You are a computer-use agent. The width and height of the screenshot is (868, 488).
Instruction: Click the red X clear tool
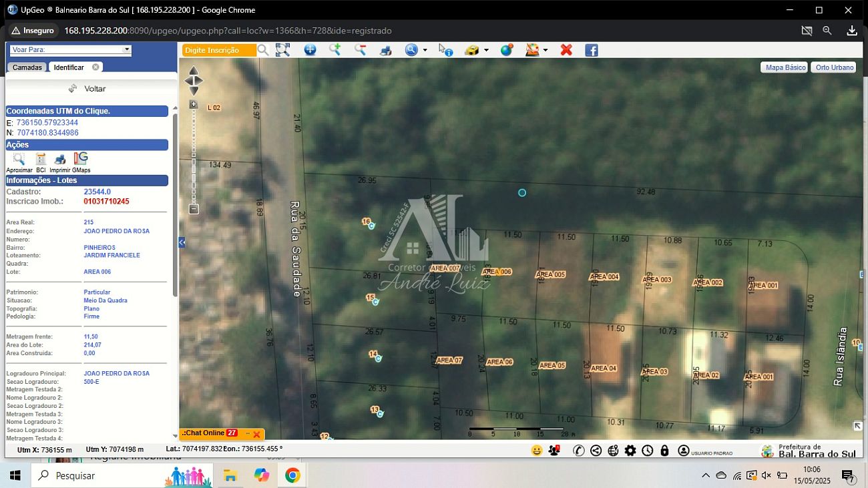click(x=566, y=50)
